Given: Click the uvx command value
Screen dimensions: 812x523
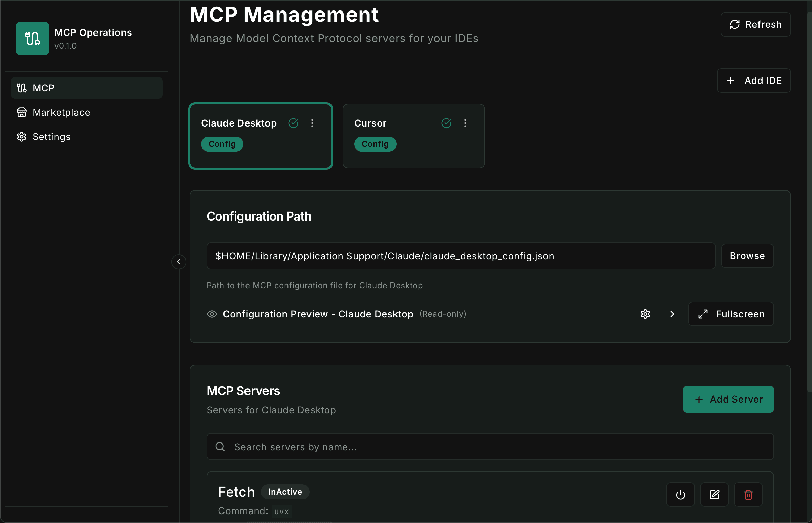Looking at the screenshot, I should pos(282,511).
